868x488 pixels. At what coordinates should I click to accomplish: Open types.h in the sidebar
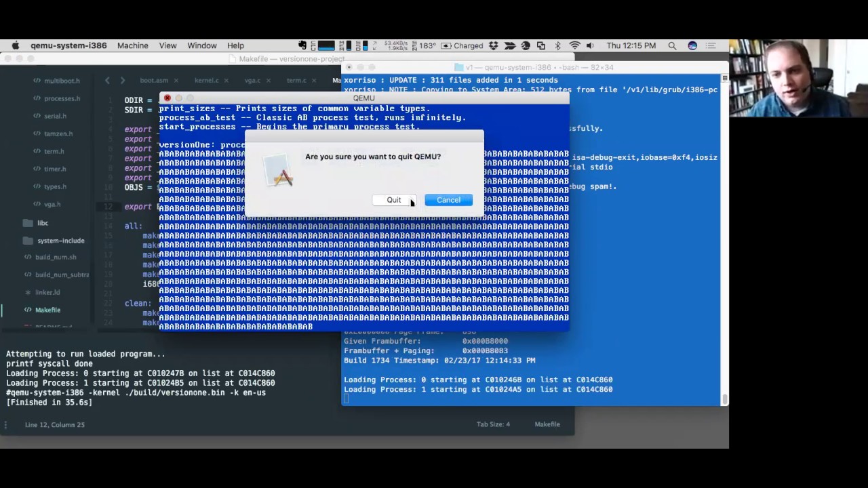click(55, 186)
